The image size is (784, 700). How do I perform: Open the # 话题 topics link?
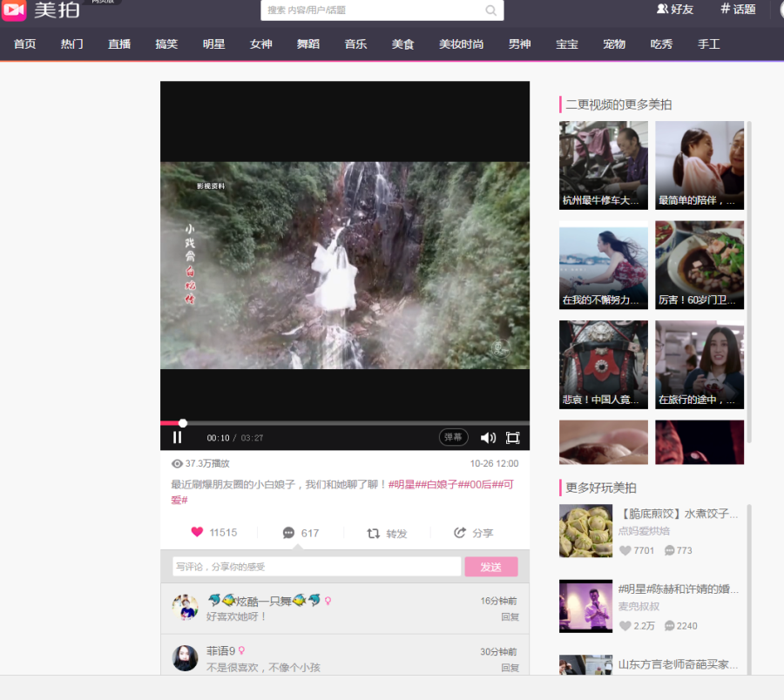738,9
